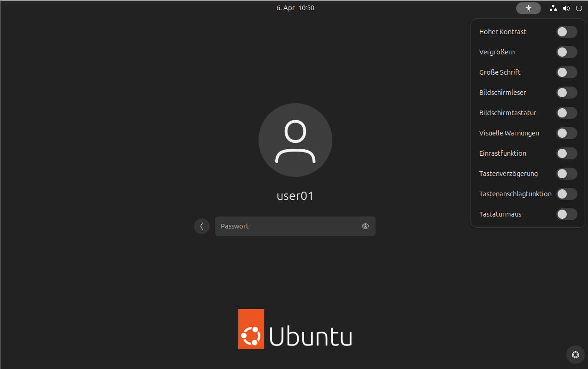Viewport: 588px width, 369px height.
Task: Click the back arrow beside password field
Action: point(202,226)
